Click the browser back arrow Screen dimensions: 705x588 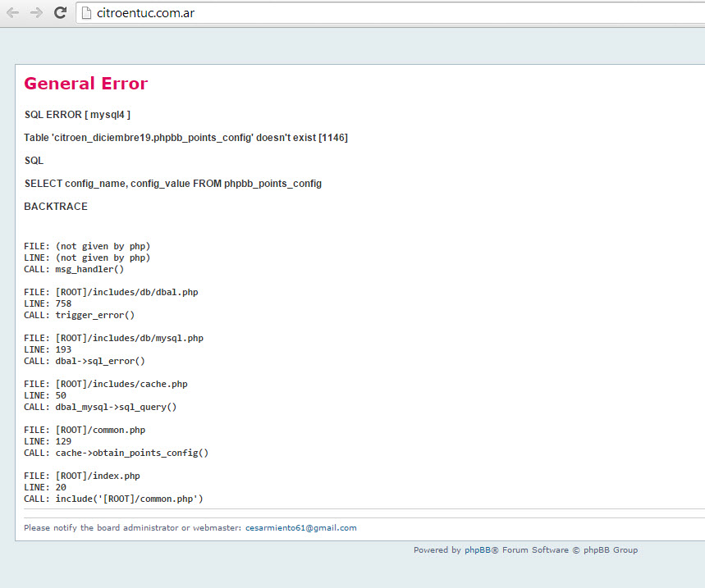(x=13, y=13)
